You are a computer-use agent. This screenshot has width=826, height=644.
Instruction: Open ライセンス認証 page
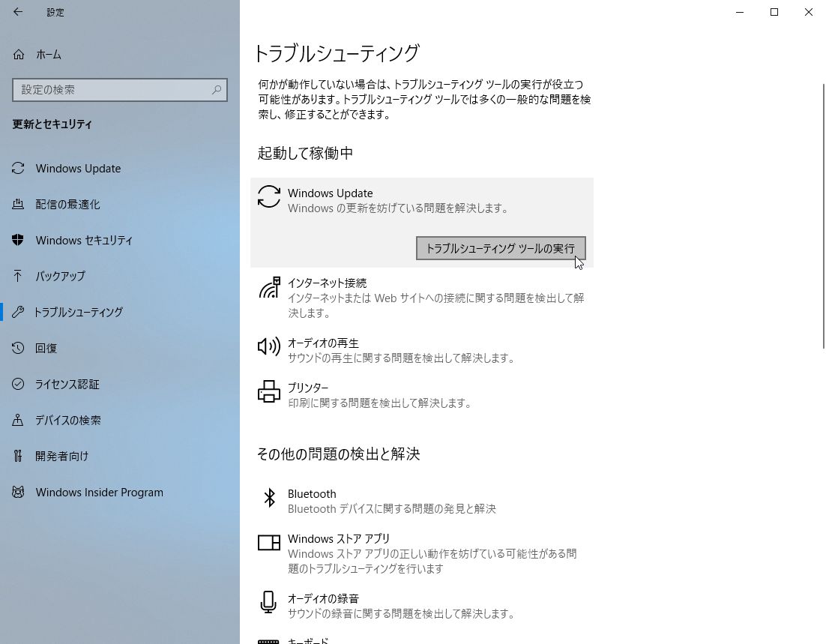(120, 384)
